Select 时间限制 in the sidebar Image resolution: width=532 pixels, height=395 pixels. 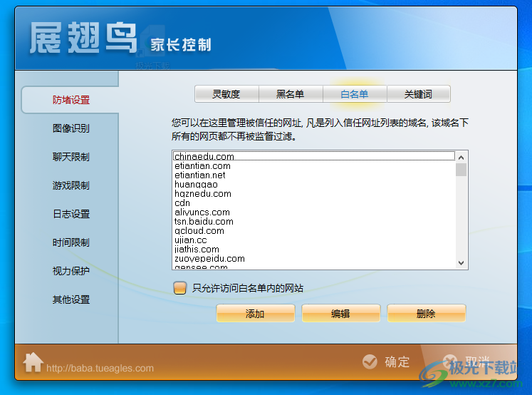pyautogui.click(x=71, y=242)
